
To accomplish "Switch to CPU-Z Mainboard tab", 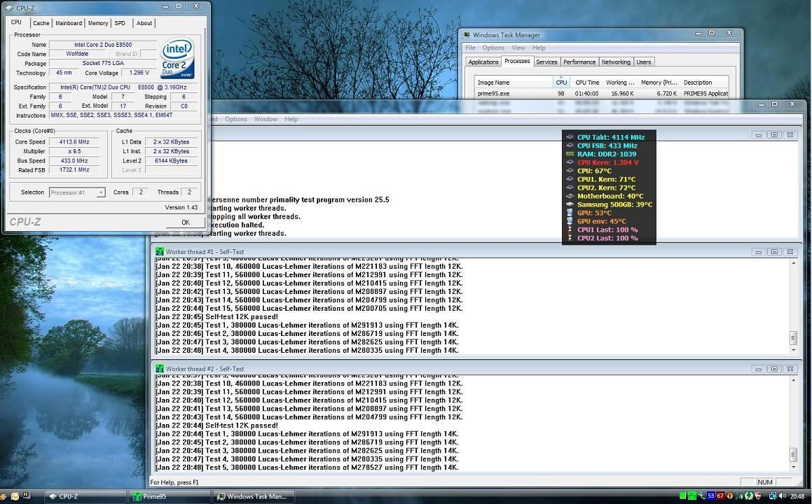I will tap(69, 23).
